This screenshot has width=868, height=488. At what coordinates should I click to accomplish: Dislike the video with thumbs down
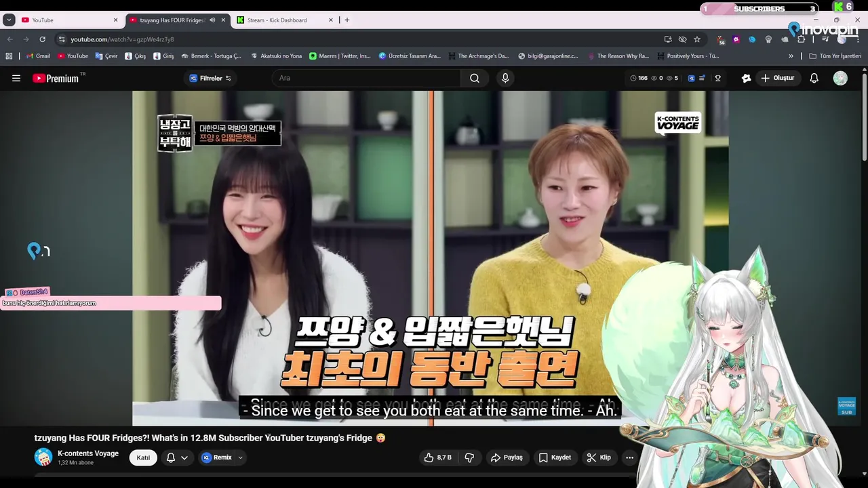point(469,457)
